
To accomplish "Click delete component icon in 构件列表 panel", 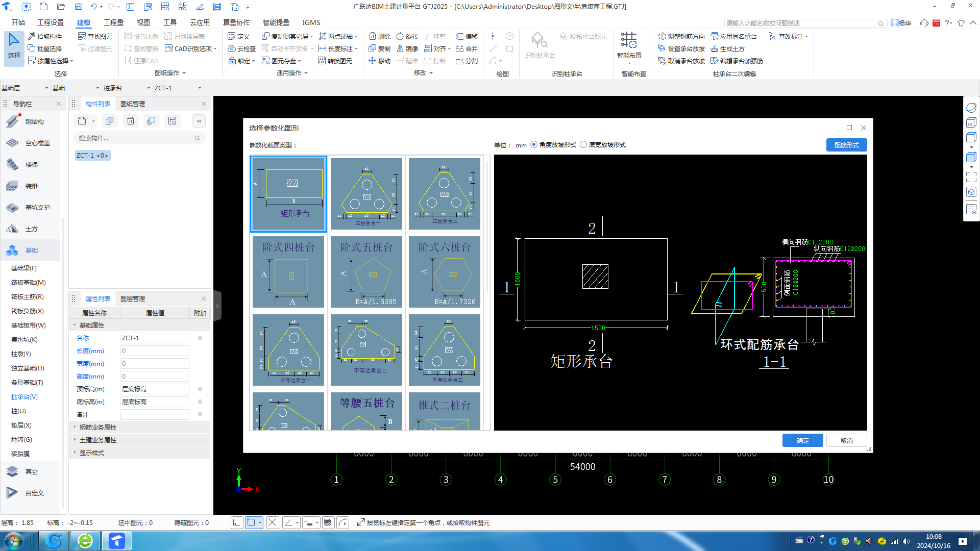I will click(131, 121).
